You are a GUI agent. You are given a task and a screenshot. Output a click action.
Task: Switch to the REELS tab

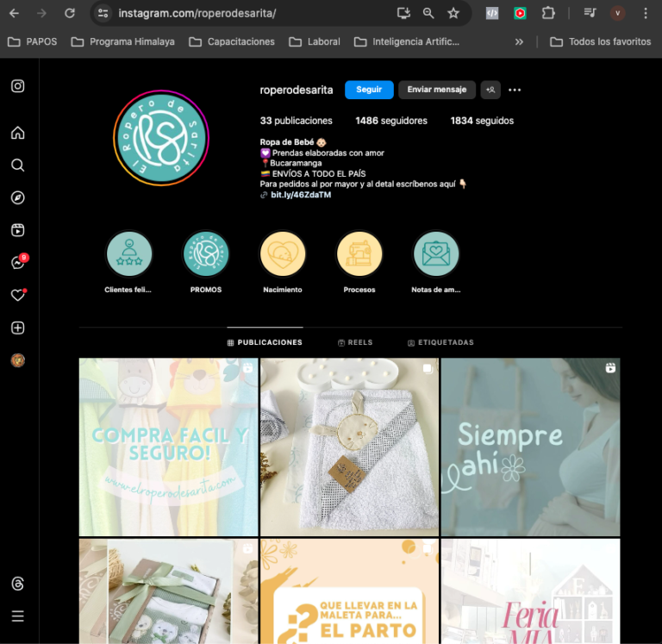[x=355, y=342]
